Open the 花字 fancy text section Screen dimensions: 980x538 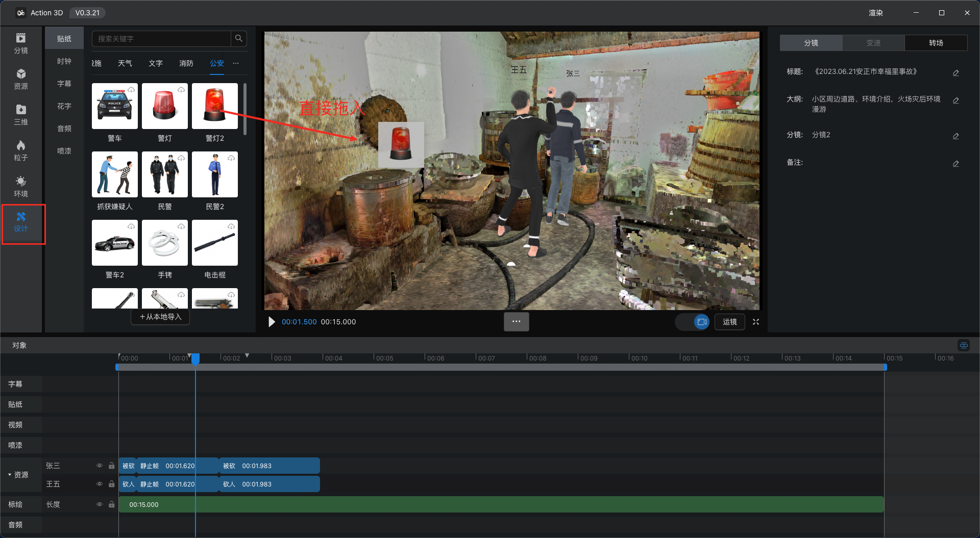pyautogui.click(x=64, y=106)
